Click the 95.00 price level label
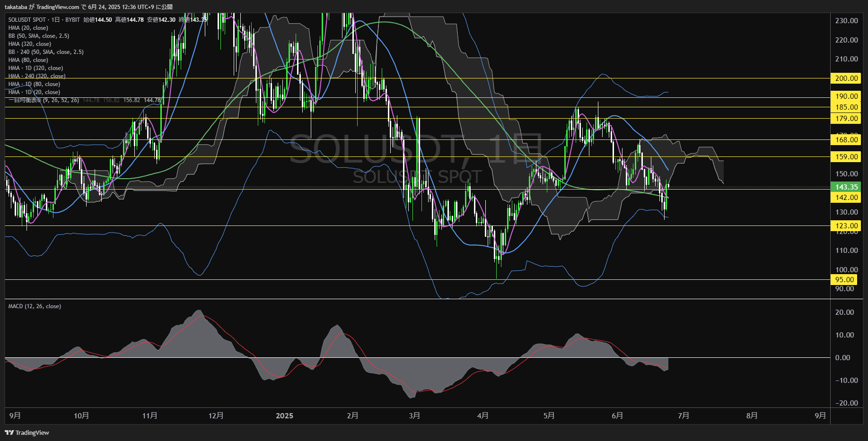This screenshot has width=868, height=441. [844, 280]
